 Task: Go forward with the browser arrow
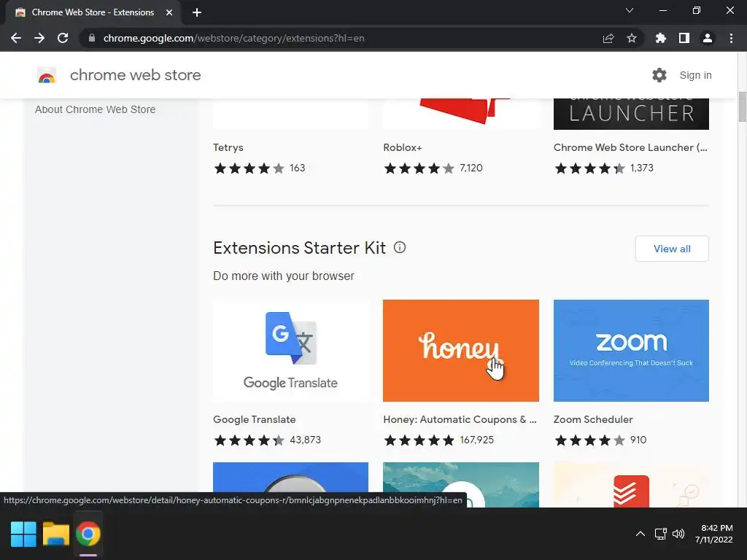[x=39, y=38]
